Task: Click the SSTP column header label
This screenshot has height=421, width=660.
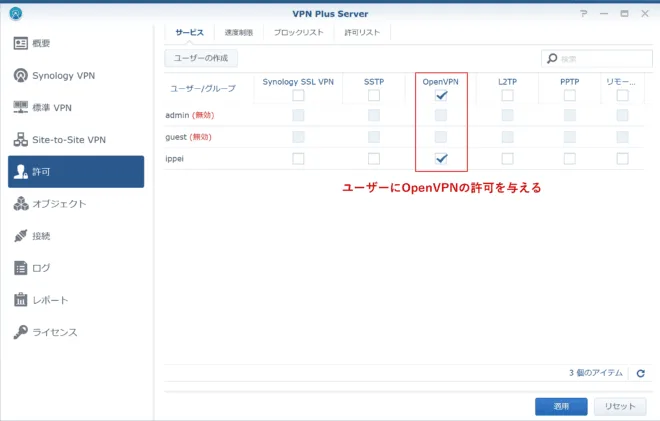Action: coord(374,82)
